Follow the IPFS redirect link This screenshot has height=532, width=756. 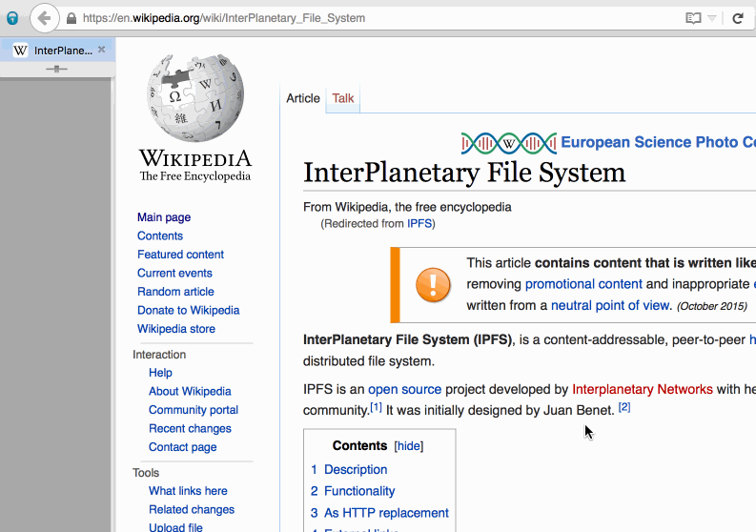(x=419, y=223)
